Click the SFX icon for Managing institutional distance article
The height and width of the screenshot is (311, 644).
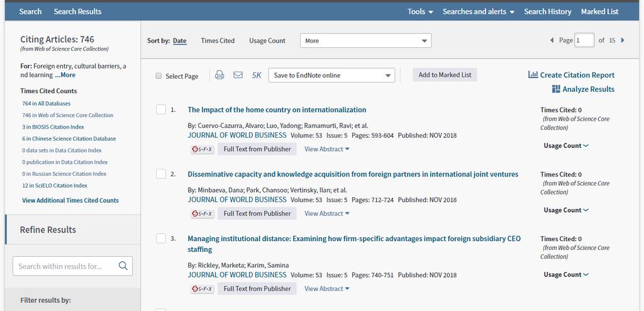pyautogui.click(x=203, y=289)
